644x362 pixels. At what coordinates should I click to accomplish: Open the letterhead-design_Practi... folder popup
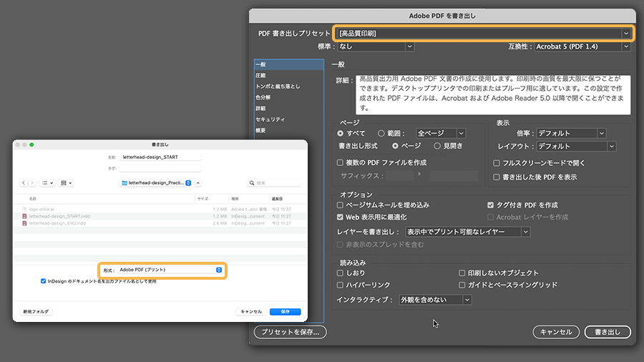pyautogui.click(x=156, y=182)
